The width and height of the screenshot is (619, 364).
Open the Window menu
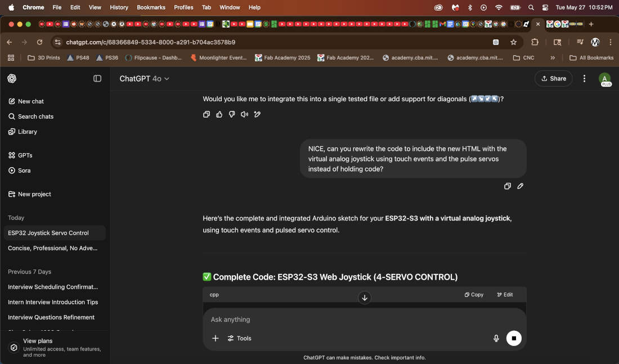pos(230,7)
